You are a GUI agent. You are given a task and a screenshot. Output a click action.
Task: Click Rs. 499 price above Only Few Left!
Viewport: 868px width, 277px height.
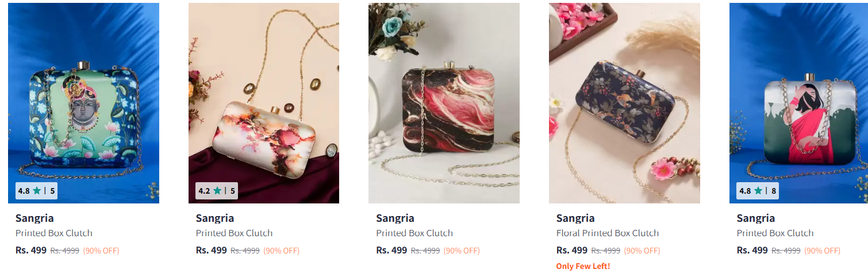pos(571,251)
